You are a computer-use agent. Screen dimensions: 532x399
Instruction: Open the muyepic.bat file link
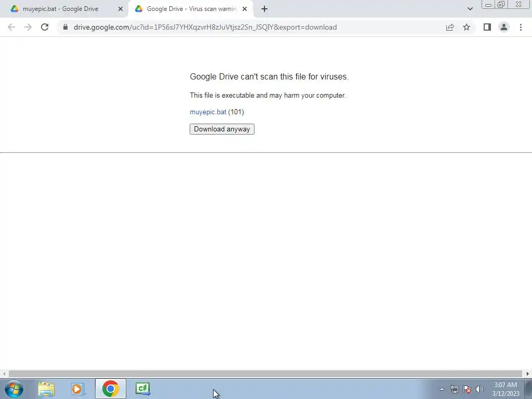click(208, 112)
